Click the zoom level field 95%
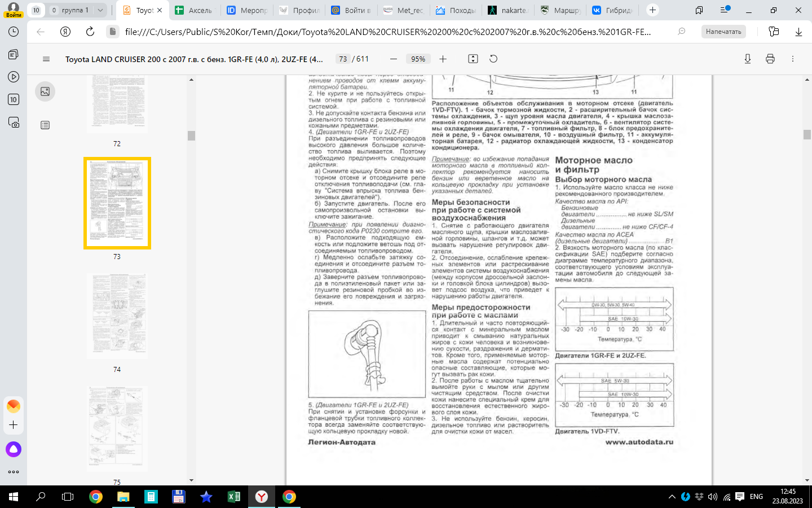 418,59
